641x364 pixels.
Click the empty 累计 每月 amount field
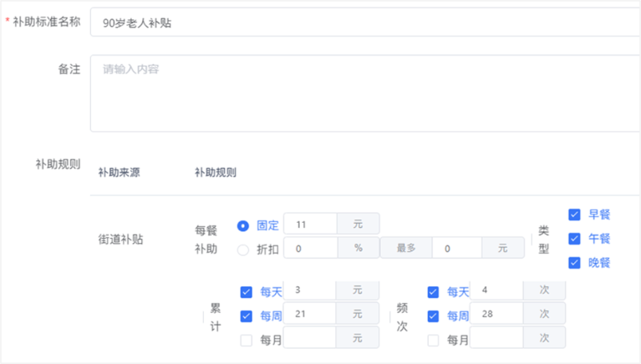pos(310,337)
